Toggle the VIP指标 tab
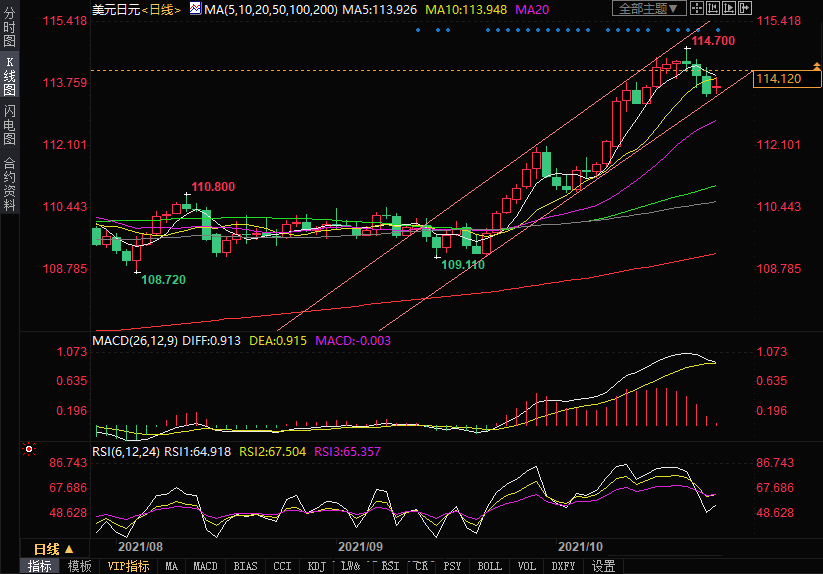823x574 pixels. (x=128, y=566)
